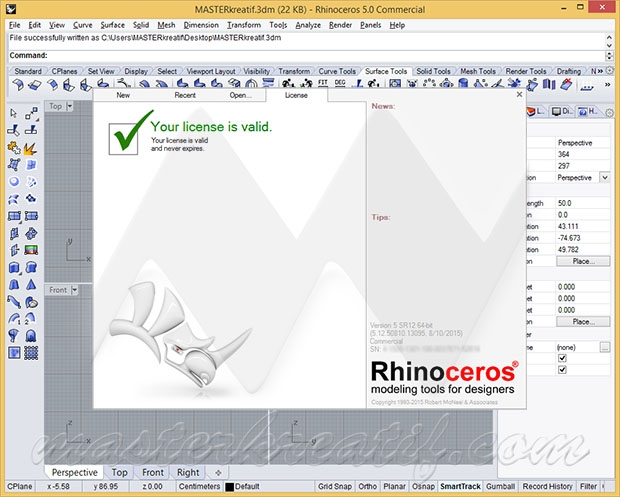Open the Front viewport dropdown arrow
Viewport: 620px width, 497px height.
tap(75, 290)
